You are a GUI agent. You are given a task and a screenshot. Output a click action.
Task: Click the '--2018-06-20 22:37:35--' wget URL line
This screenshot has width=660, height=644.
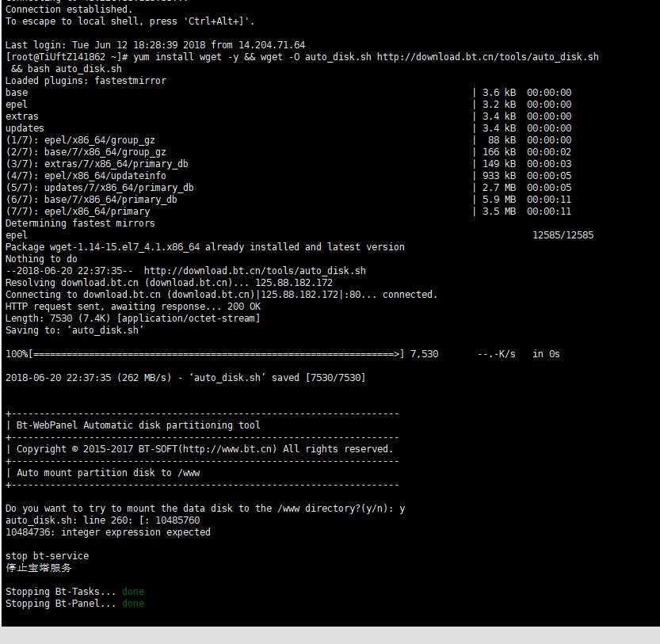pos(185,270)
